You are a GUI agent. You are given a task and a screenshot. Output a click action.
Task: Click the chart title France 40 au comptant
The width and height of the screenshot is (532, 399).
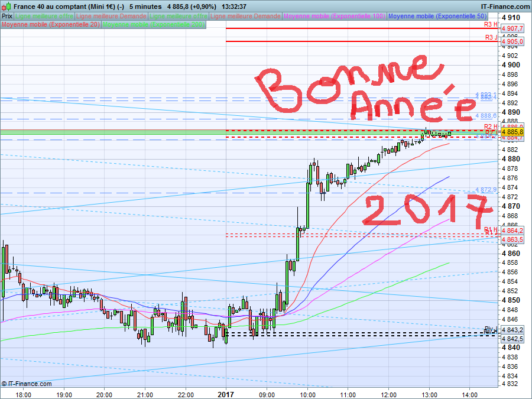click(x=69, y=7)
